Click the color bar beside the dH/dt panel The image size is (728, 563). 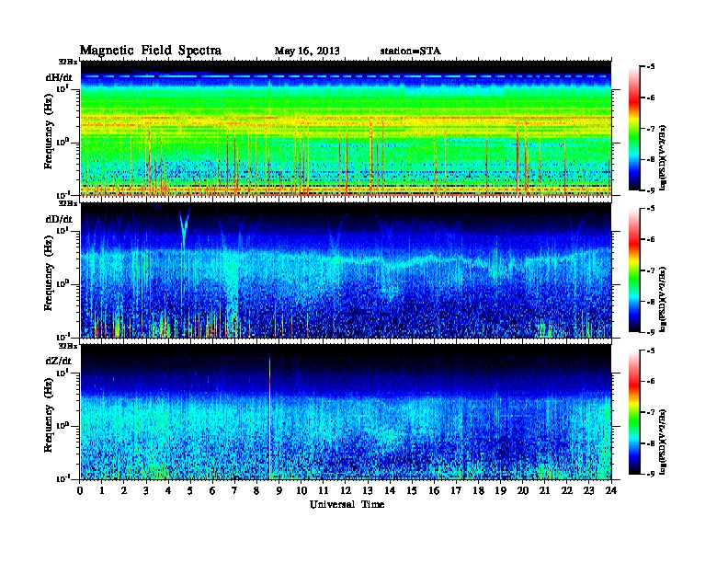click(634, 129)
